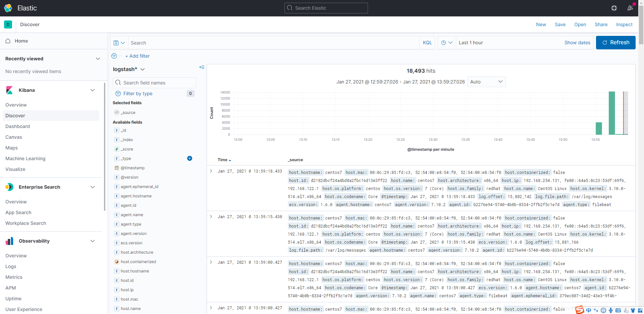Collapse the Observability nav group
644x314 pixels.
point(93,241)
